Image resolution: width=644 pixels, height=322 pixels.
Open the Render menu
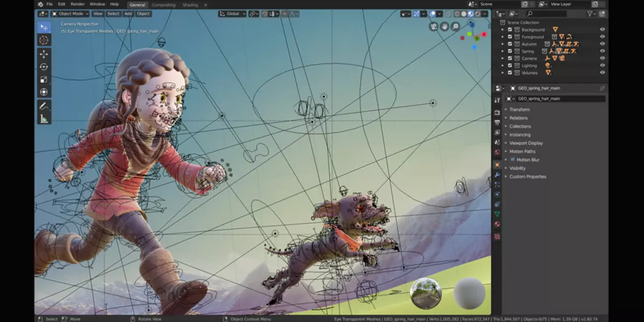point(77,4)
